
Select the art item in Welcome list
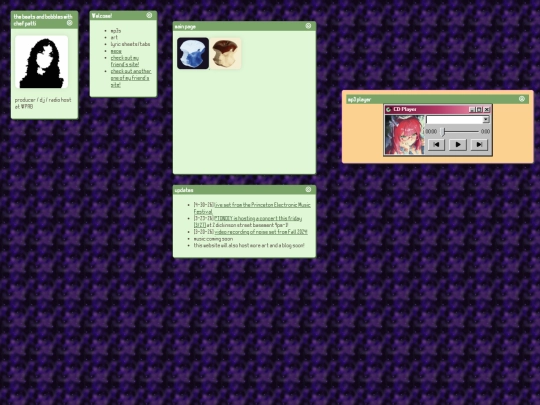click(114, 37)
